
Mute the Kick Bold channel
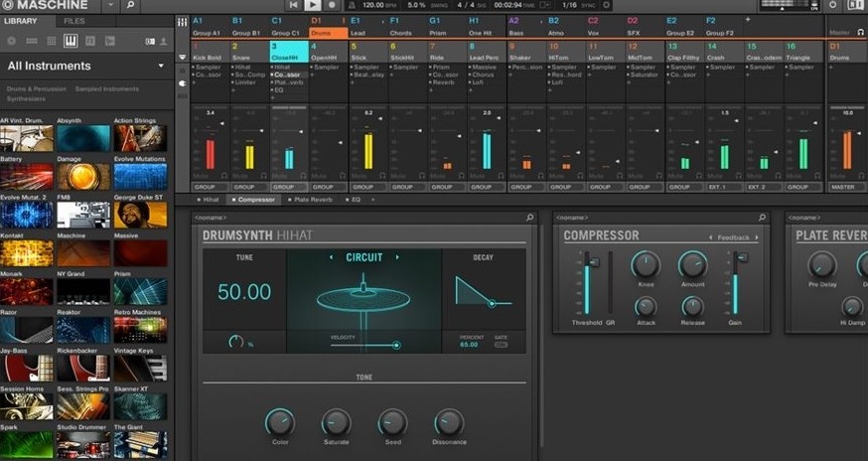pos(201,176)
